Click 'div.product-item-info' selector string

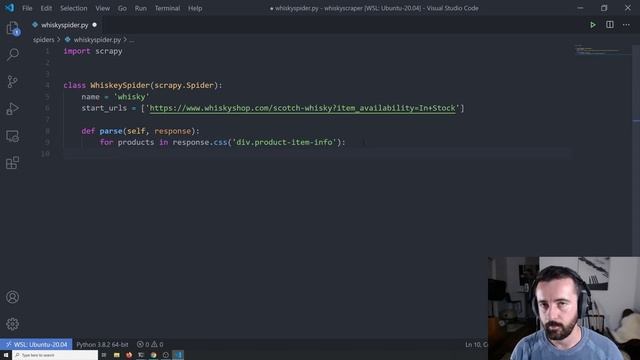click(284, 142)
